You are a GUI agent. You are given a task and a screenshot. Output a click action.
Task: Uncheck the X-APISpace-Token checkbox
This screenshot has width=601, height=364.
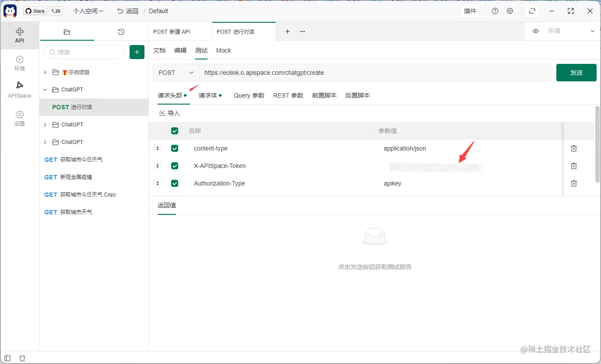point(175,166)
